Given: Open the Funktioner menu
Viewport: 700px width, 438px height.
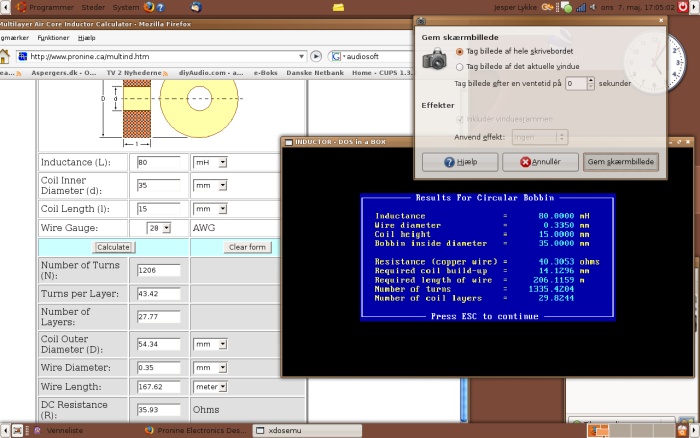Looking at the screenshot, I should (x=53, y=38).
